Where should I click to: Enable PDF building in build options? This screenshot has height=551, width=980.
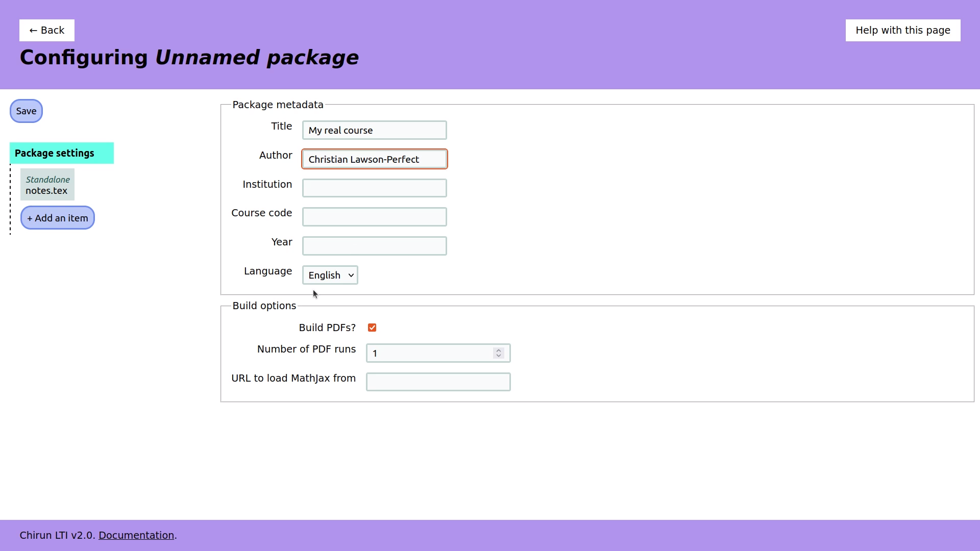pos(372,328)
